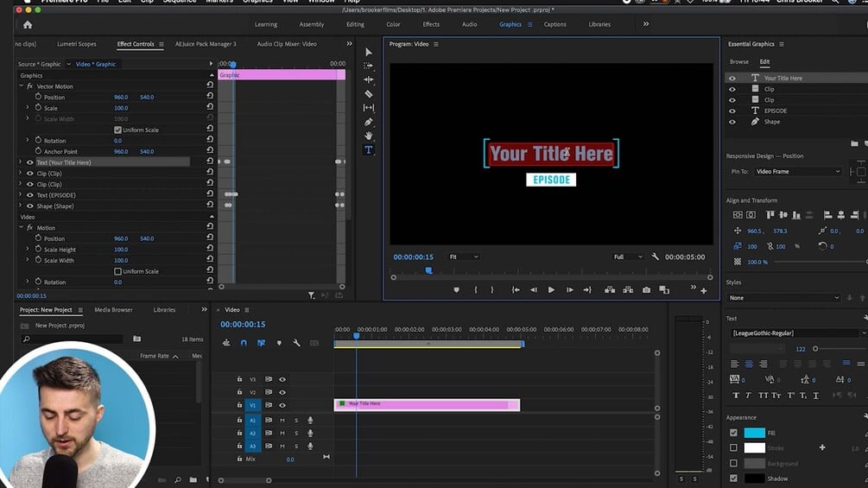Open Pin To Video Frame dropdown
The image size is (868, 488).
point(798,172)
